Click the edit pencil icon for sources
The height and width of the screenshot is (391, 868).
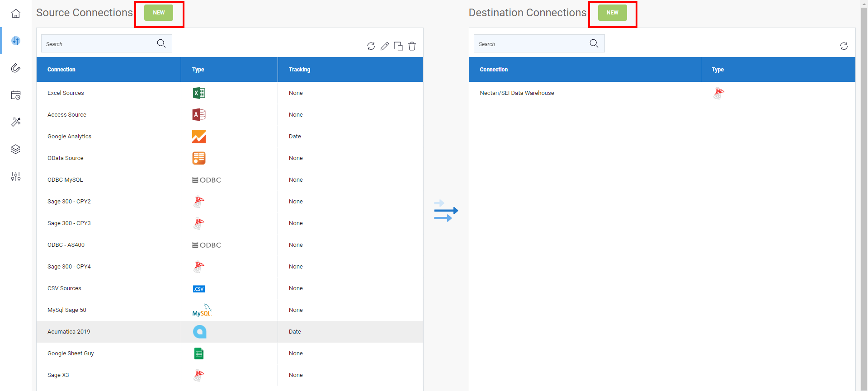click(385, 46)
